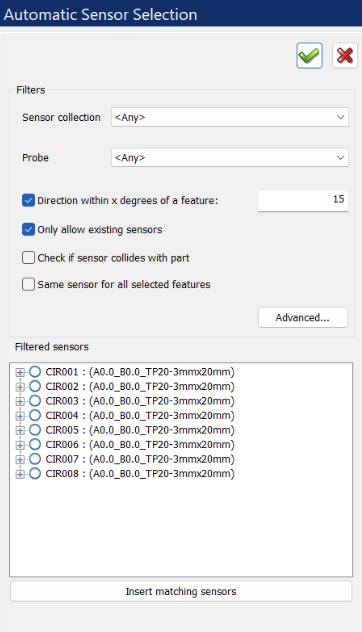The width and height of the screenshot is (362, 632).
Task: Click the circle icon next to CIR005
Action: [35, 430]
